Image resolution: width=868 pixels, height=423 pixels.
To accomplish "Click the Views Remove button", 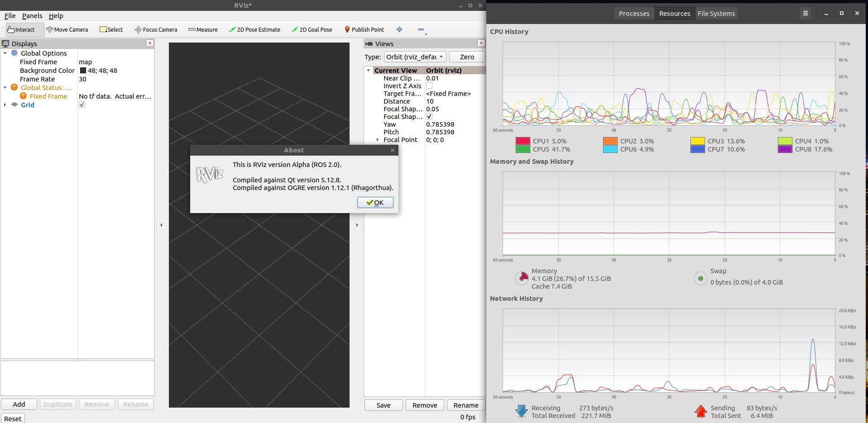I will click(x=425, y=405).
